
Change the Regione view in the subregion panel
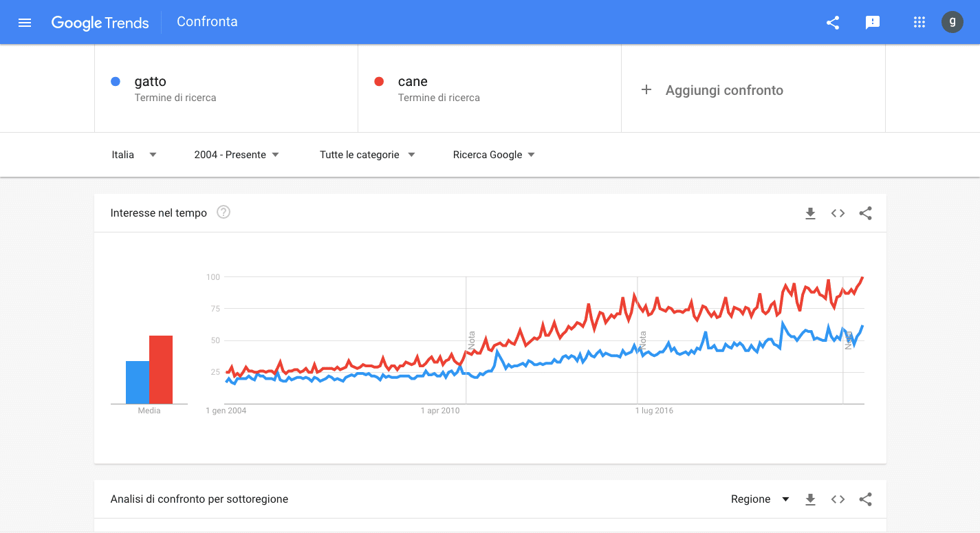tap(759, 499)
